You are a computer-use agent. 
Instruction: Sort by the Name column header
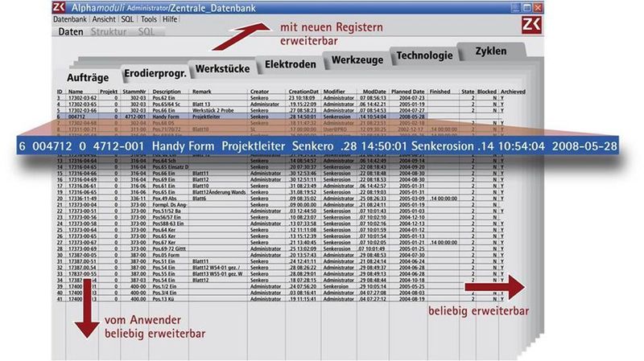point(76,92)
